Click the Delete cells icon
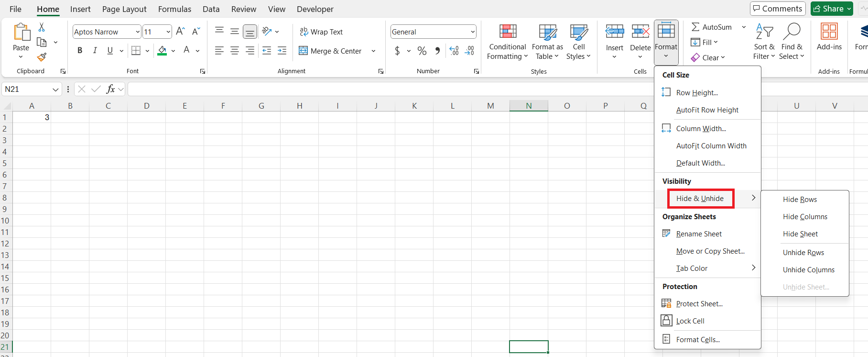This screenshot has width=868, height=357. [640, 32]
